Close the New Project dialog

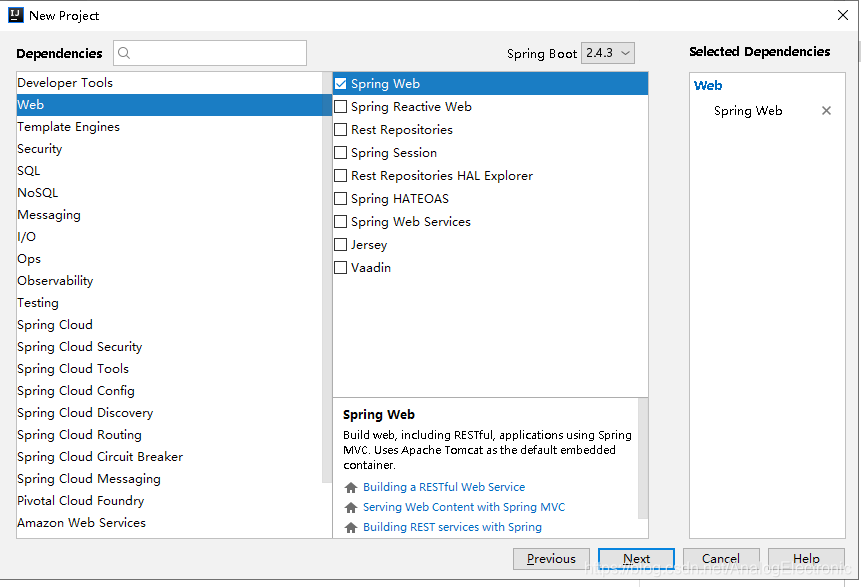(x=842, y=15)
